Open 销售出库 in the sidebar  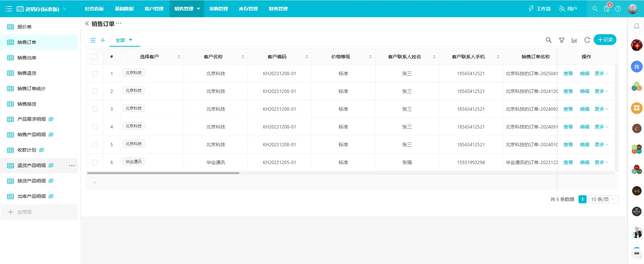(x=27, y=58)
